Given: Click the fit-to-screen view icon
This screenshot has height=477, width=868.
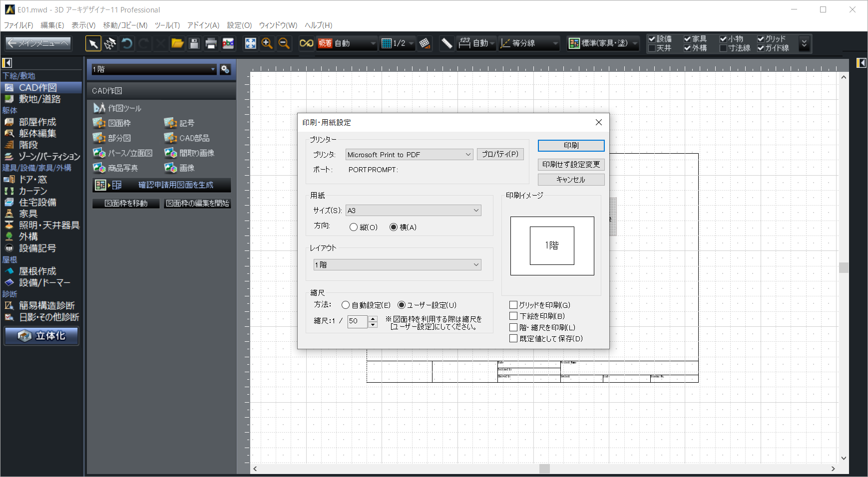Looking at the screenshot, I should click(250, 44).
